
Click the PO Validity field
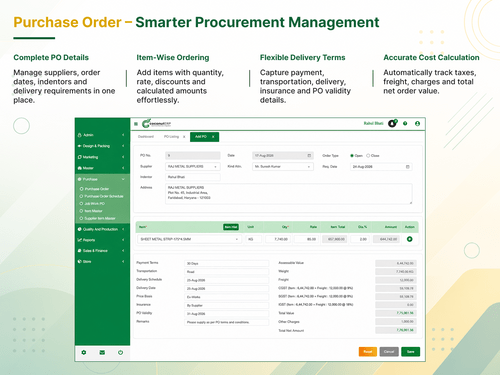coord(226,314)
